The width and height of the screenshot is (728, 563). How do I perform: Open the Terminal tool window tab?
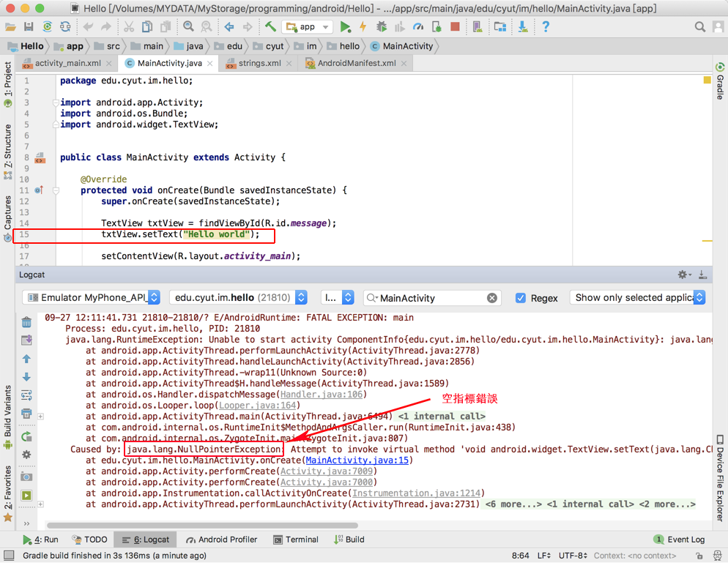click(296, 540)
